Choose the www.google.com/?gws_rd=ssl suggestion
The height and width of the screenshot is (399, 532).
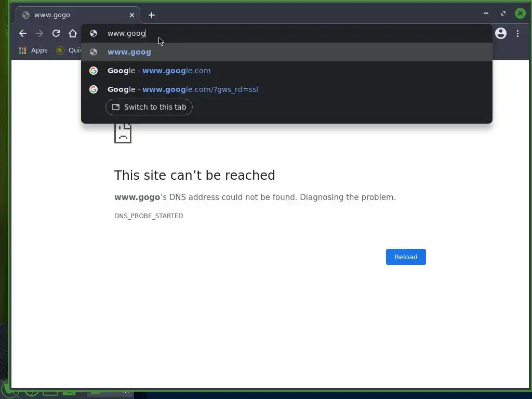[x=287, y=89]
